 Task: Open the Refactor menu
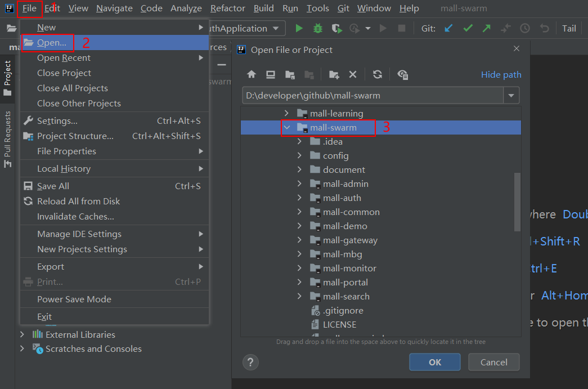pyautogui.click(x=228, y=8)
